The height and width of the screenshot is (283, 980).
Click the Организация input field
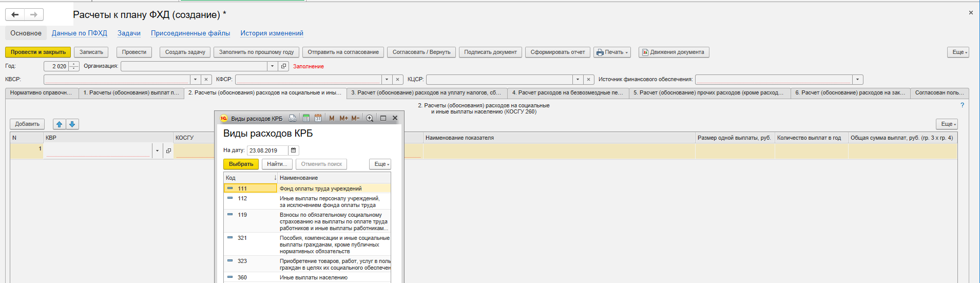click(194, 66)
